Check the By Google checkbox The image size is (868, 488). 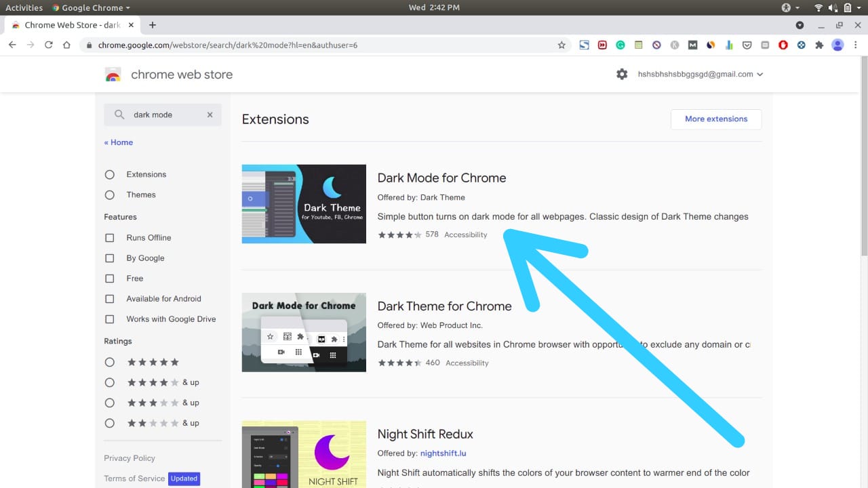click(110, 258)
